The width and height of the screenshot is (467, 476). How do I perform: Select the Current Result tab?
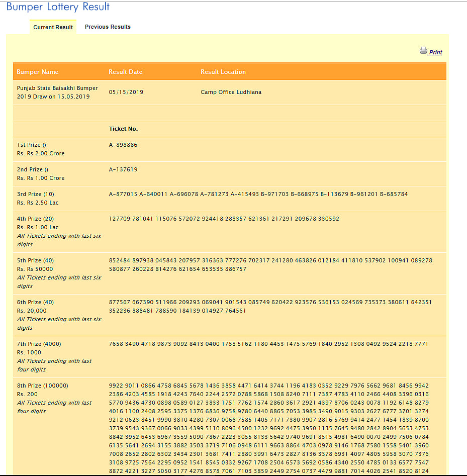(x=53, y=27)
